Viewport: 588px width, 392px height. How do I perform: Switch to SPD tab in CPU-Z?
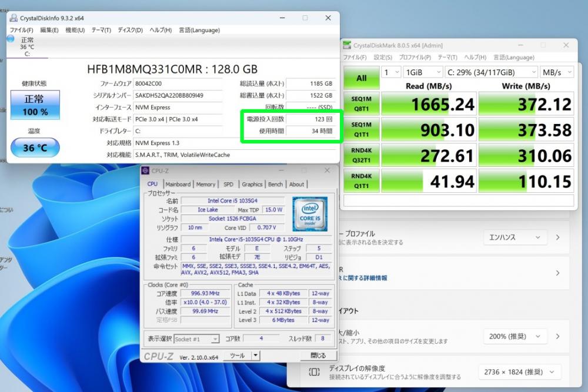point(228,185)
